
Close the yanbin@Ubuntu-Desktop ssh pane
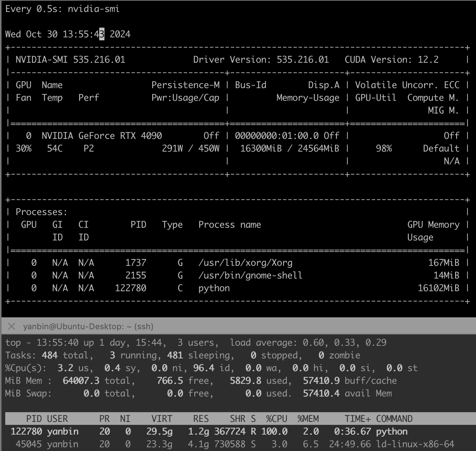click(x=12, y=327)
